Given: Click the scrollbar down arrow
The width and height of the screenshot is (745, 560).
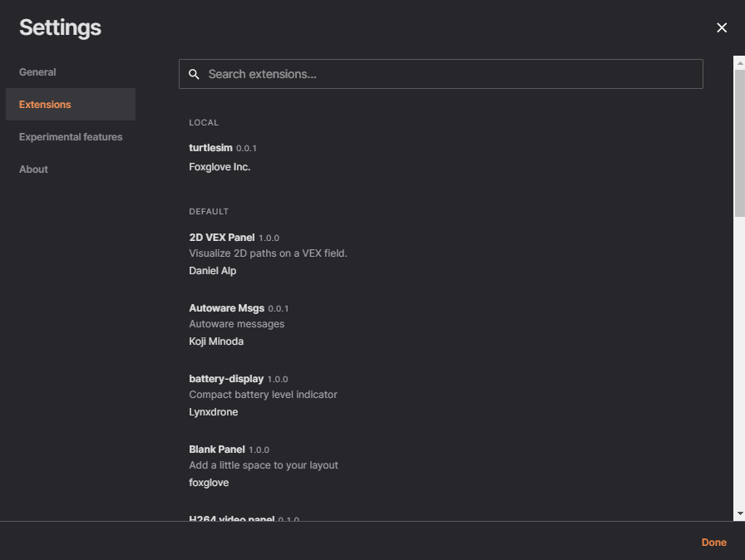Looking at the screenshot, I should point(740,514).
